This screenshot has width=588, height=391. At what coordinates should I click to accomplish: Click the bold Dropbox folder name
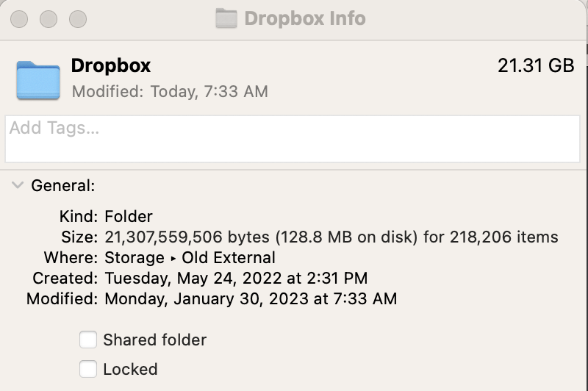pos(111,65)
